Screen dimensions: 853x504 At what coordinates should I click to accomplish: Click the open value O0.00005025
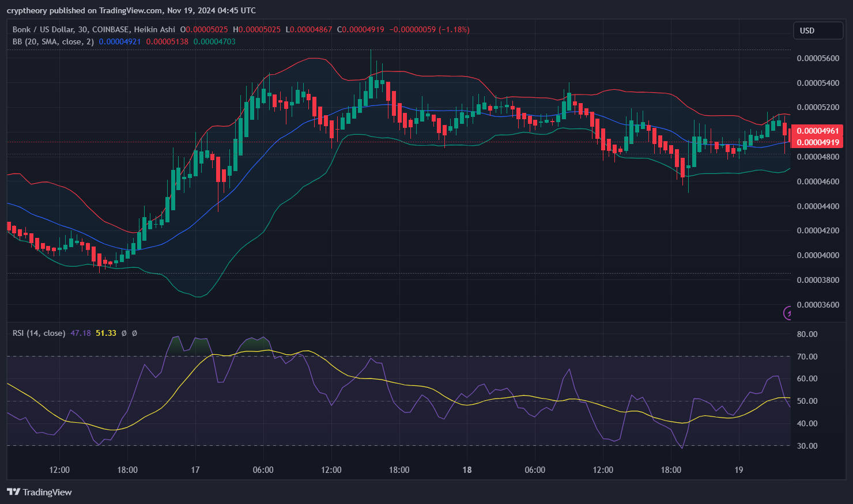point(204,29)
